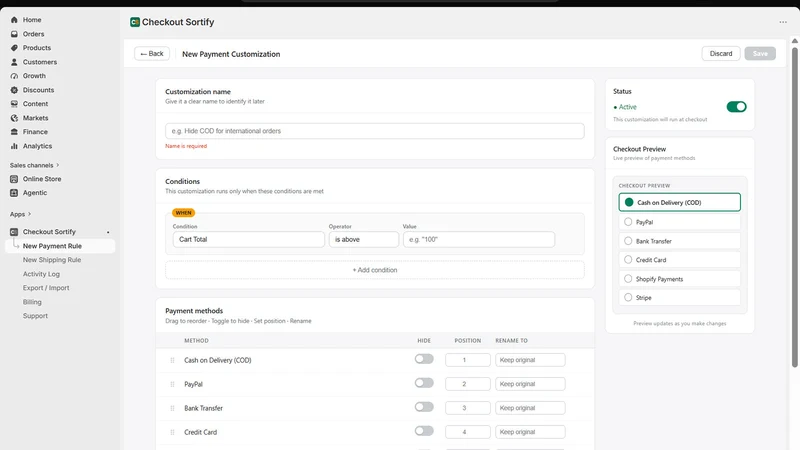Click the Customers person icon

pos(14,62)
